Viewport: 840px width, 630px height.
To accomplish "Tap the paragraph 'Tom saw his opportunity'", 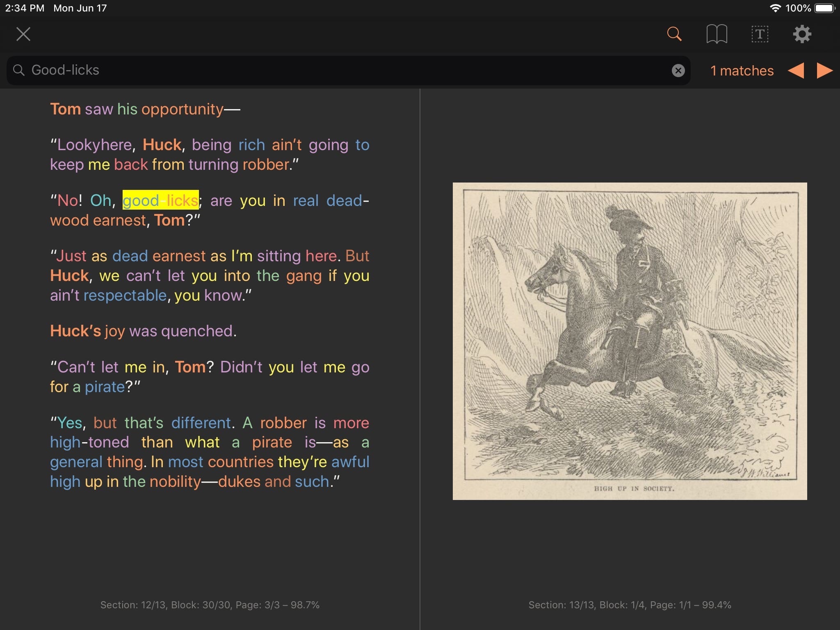I will click(x=145, y=109).
